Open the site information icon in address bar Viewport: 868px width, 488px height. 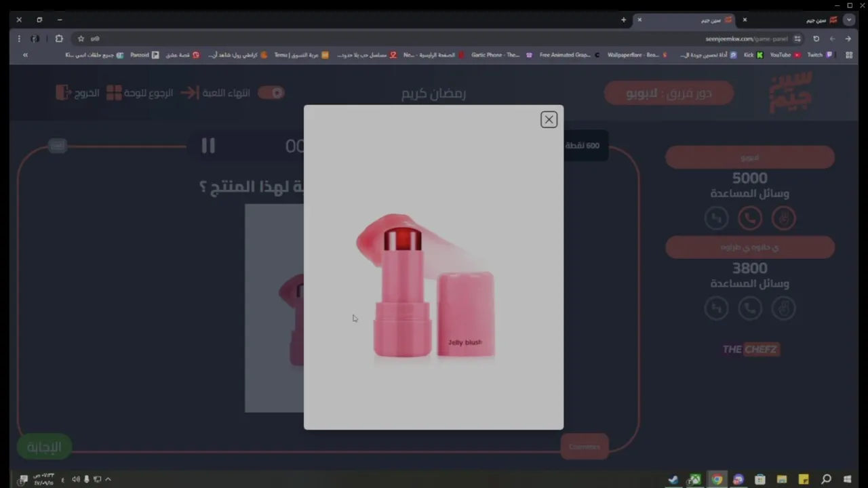click(x=797, y=39)
